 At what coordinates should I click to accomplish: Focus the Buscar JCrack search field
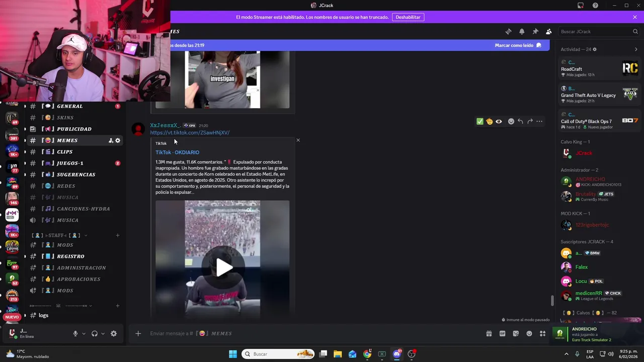[599, 31]
